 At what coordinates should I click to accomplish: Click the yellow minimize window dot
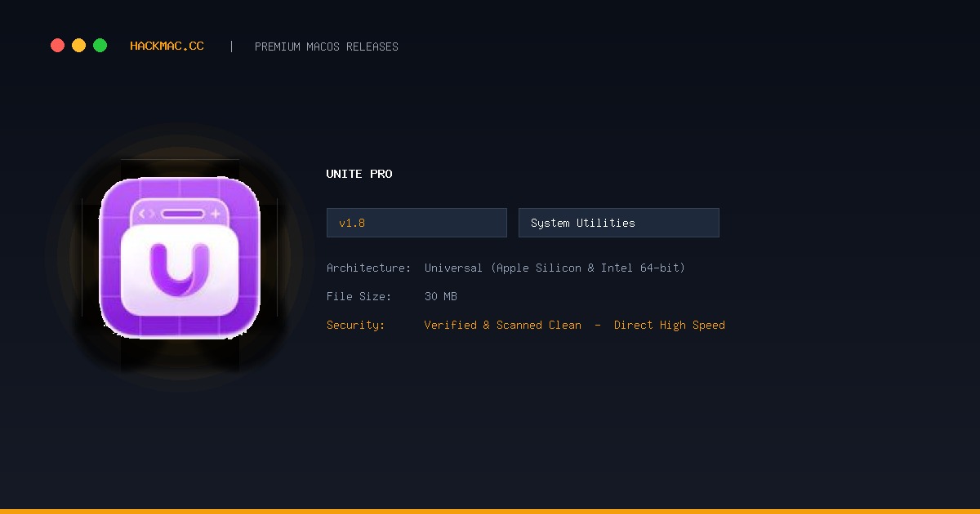[78, 46]
